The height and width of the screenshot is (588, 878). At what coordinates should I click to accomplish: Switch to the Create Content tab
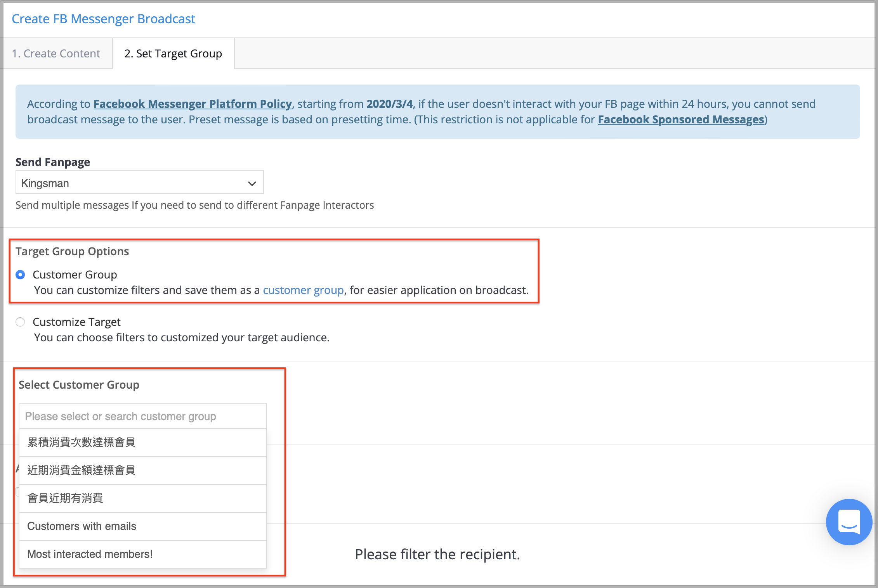coord(56,53)
